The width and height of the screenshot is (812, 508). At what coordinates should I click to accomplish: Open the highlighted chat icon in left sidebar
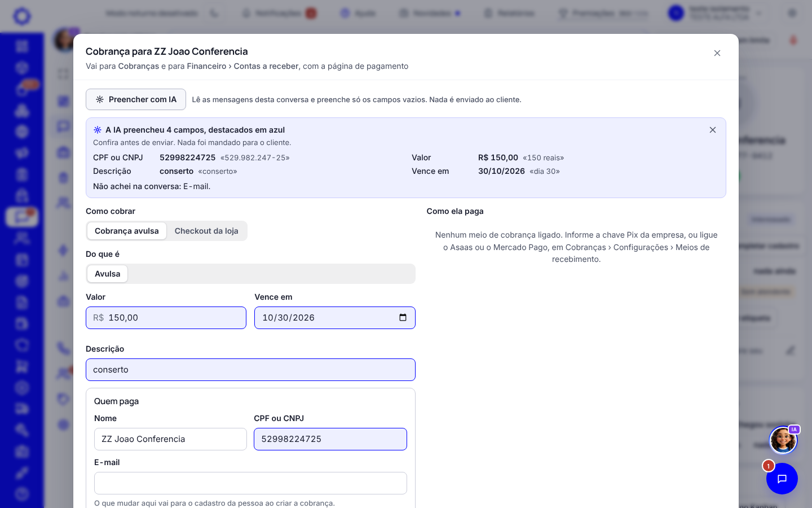coord(22,217)
